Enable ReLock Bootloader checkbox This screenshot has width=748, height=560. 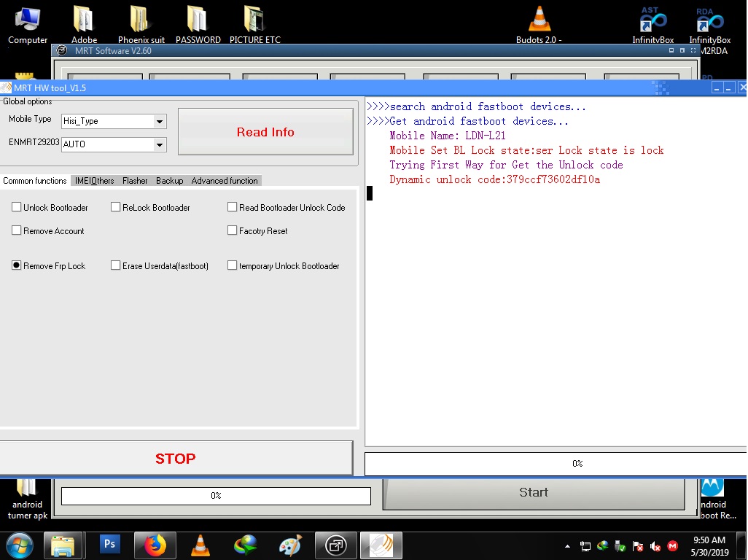tap(115, 207)
